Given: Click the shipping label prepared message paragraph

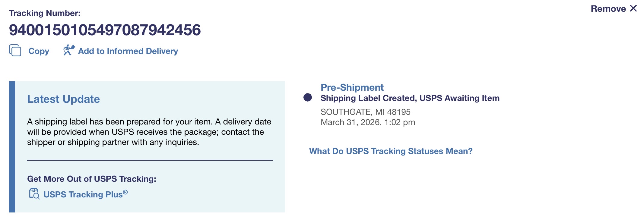Looking at the screenshot, I should tap(149, 132).
